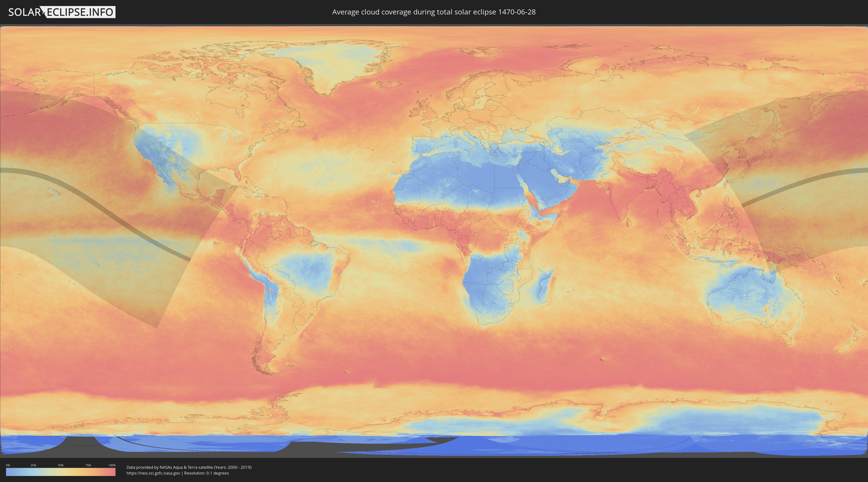This screenshot has width=868, height=482.
Task: Click the Resolution 0.1 degrees text
Action: coord(206,473)
